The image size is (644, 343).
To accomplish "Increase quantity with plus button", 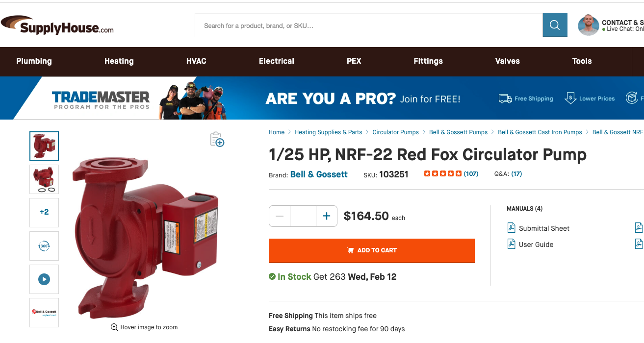I will [x=327, y=216].
